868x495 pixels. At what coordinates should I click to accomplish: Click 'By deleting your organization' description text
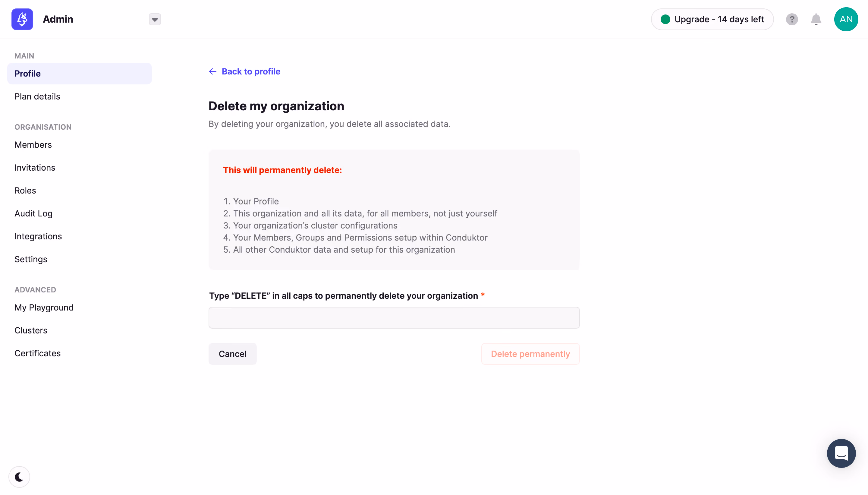point(329,124)
